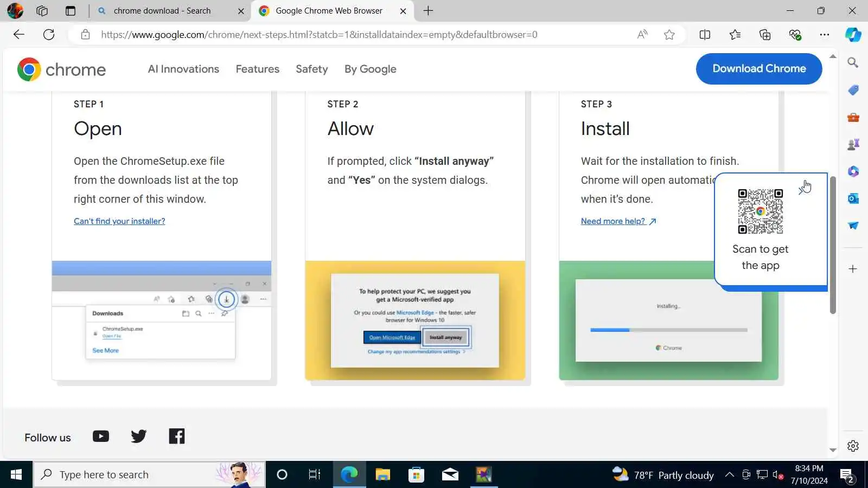Click the Step 2 "Install anyway" illustration
The height and width of the screenshot is (488, 868).
coord(415,320)
